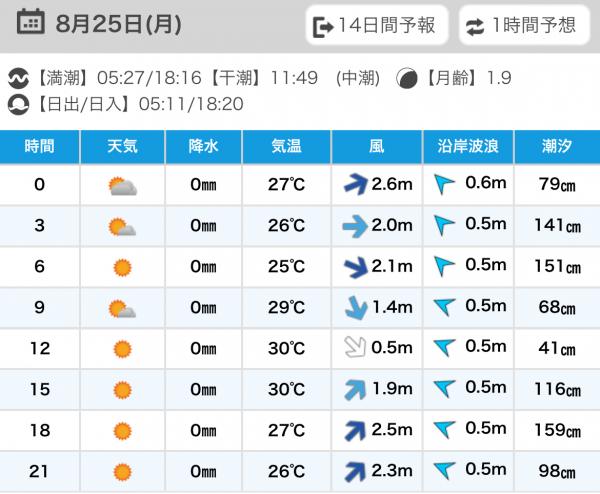
Task: Click the 159cm tide value at 18時
Action: point(558,430)
